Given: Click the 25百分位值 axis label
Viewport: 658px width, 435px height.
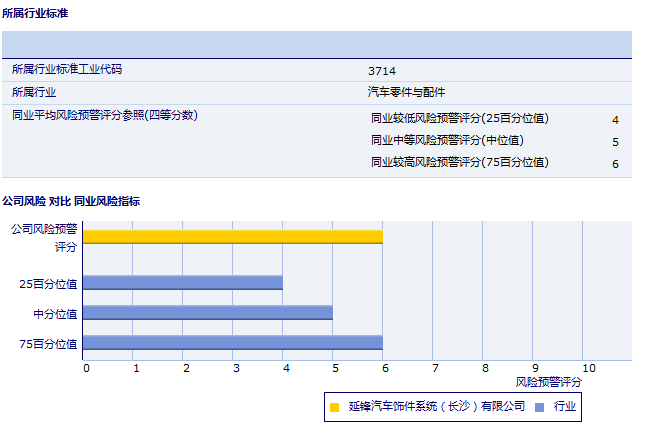Looking at the screenshot, I should (48, 284).
